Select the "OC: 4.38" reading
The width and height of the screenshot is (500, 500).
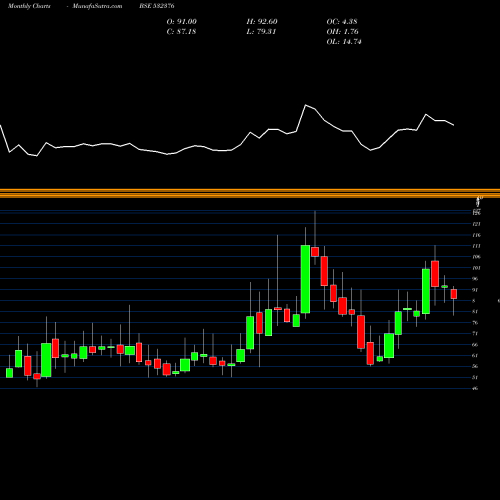point(342,22)
